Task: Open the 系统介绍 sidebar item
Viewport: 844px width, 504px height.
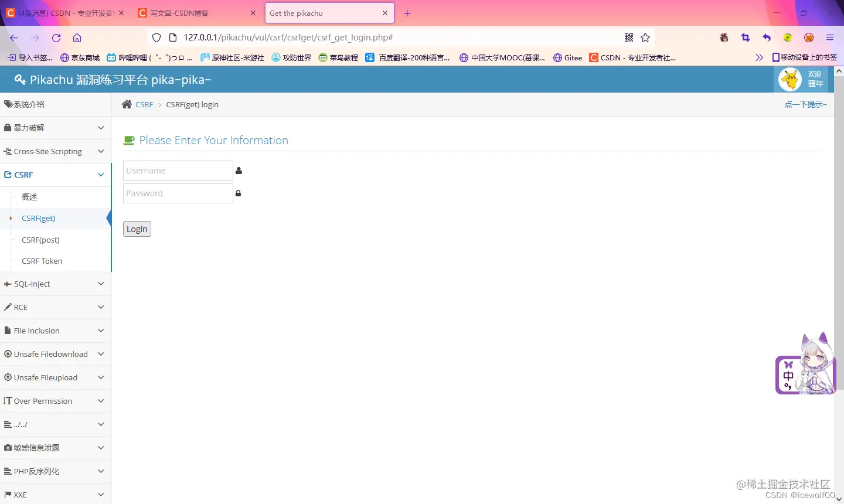Action: click(x=55, y=104)
